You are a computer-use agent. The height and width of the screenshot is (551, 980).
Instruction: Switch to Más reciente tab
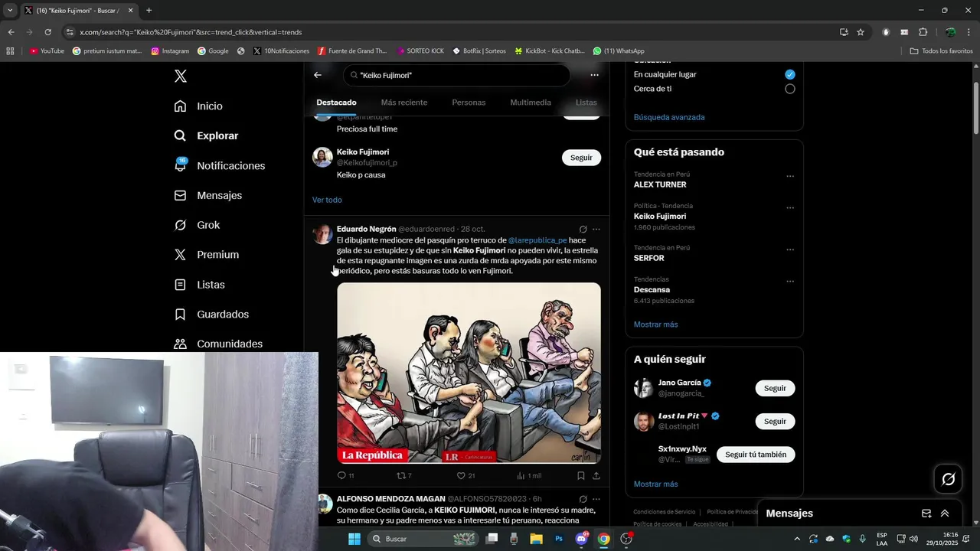pyautogui.click(x=404, y=103)
